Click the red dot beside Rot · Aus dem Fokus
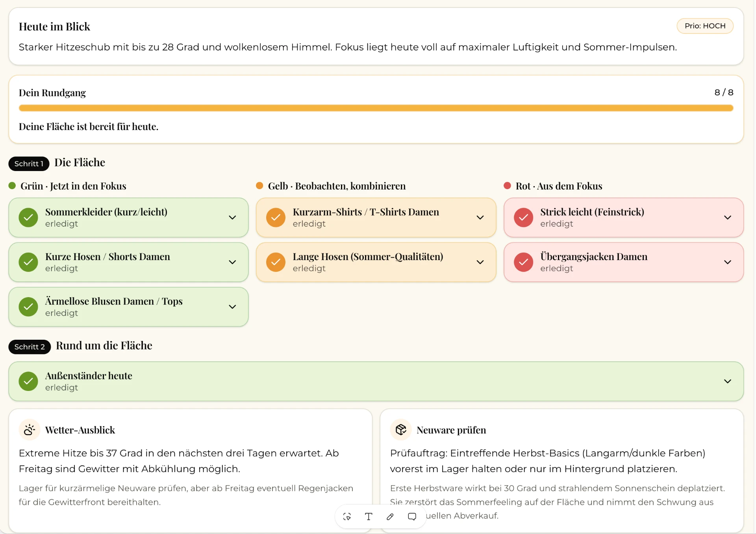 coord(507,186)
